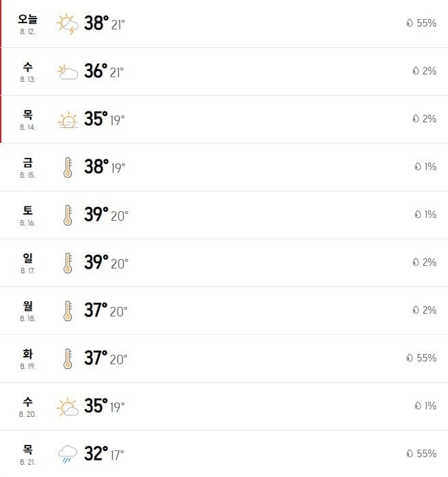Click 55% precipitation on 화 8. 19.
This screenshot has width=448, height=477.
tap(426, 358)
